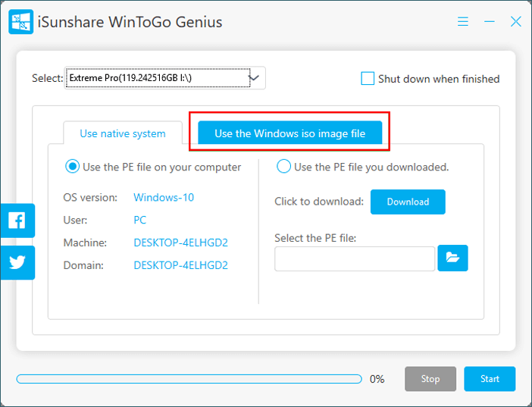Click the iSunshare WinToGo Genius title text
This screenshot has width=532, height=407.
click(x=130, y=22)
